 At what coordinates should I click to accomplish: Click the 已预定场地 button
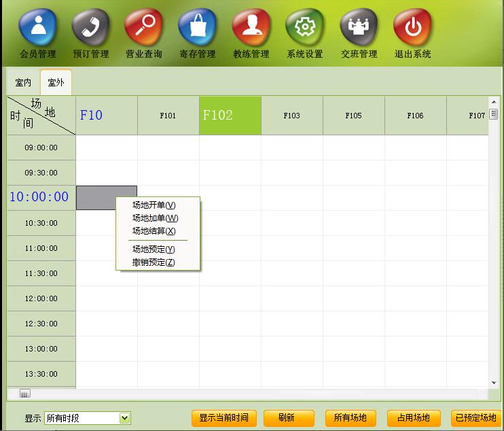coord(476,418)
